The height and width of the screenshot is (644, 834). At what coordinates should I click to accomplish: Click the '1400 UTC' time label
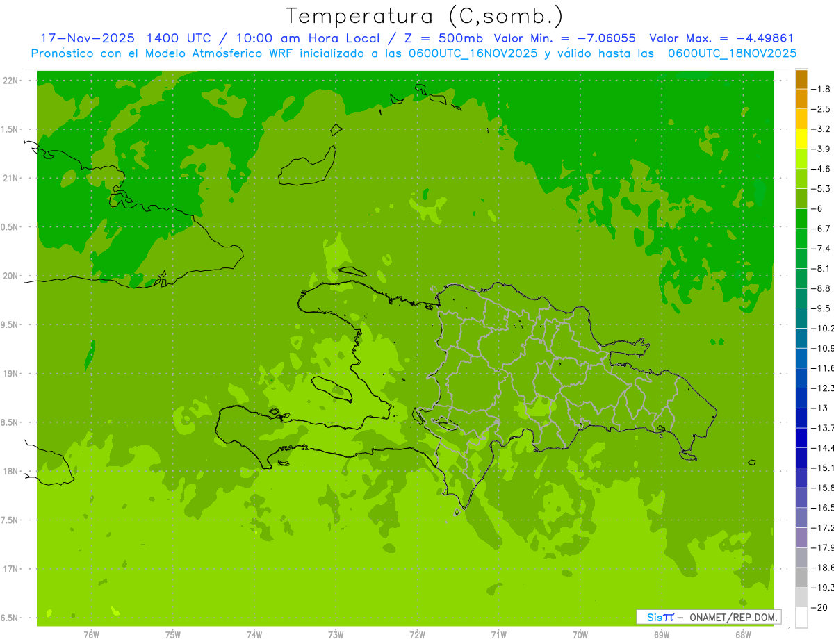179,38
